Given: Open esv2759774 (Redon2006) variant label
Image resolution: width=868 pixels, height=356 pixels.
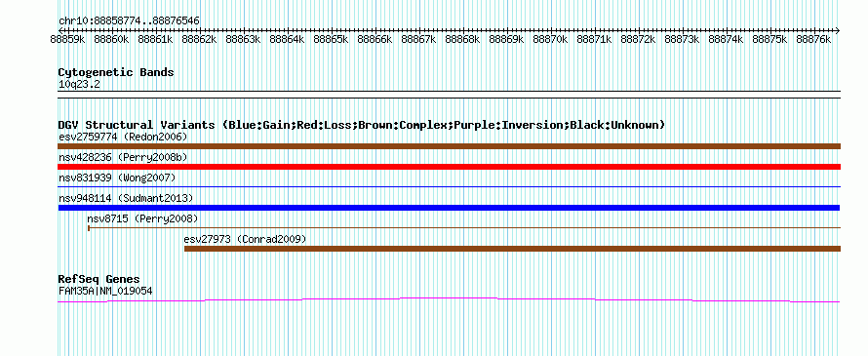Looking at the screenshot, I should tap(123, 137).
